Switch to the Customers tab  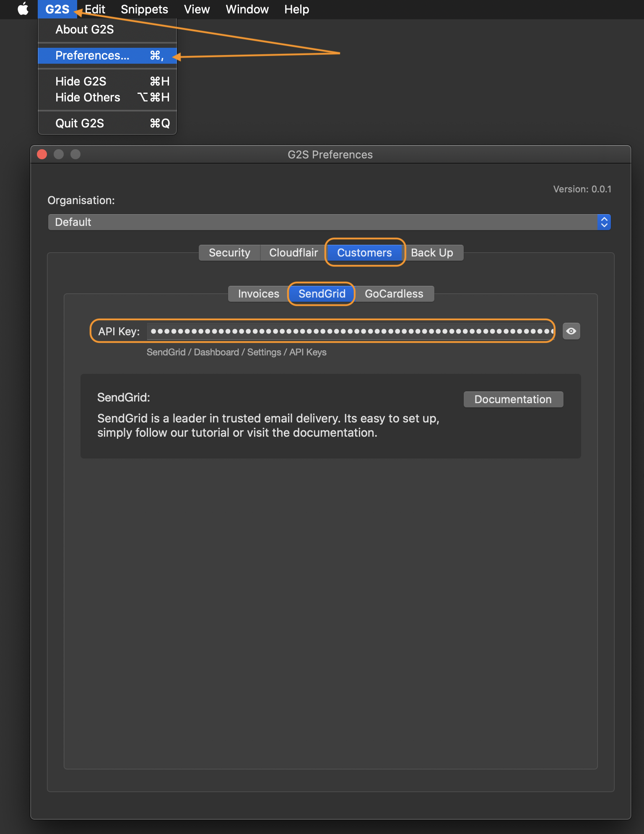coord(364,253)
